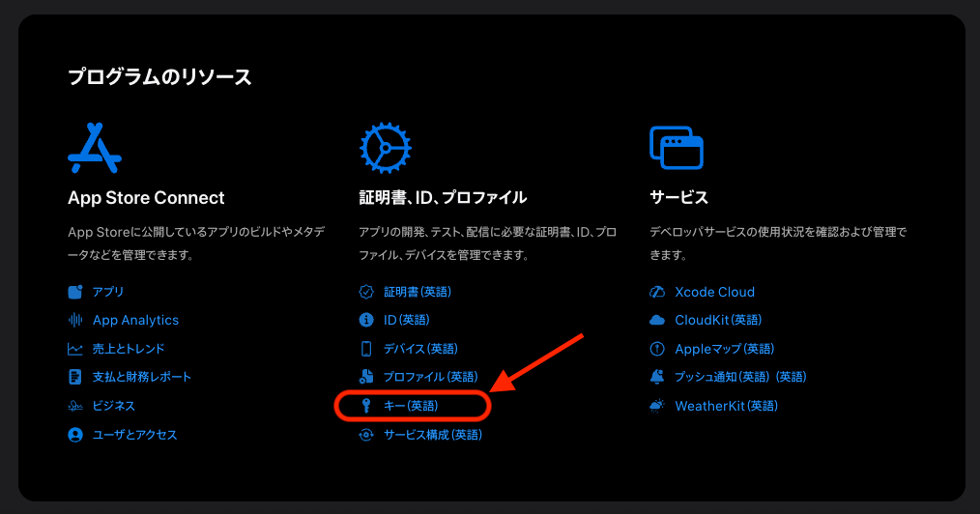Click the phone icon beside デバイス(英語)
Image resolution: width=980 pixels, height=514 pixels.
click(x=366, y=349)
